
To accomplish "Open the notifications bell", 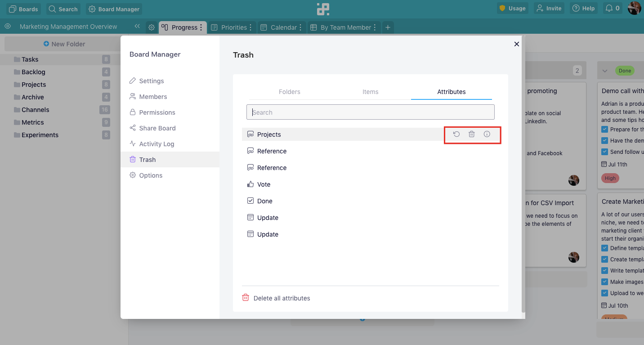I will tap(613, 9).
